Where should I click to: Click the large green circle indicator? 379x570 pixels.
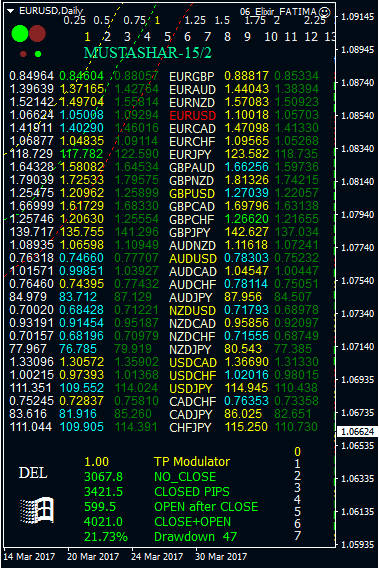tap(20, 33)
